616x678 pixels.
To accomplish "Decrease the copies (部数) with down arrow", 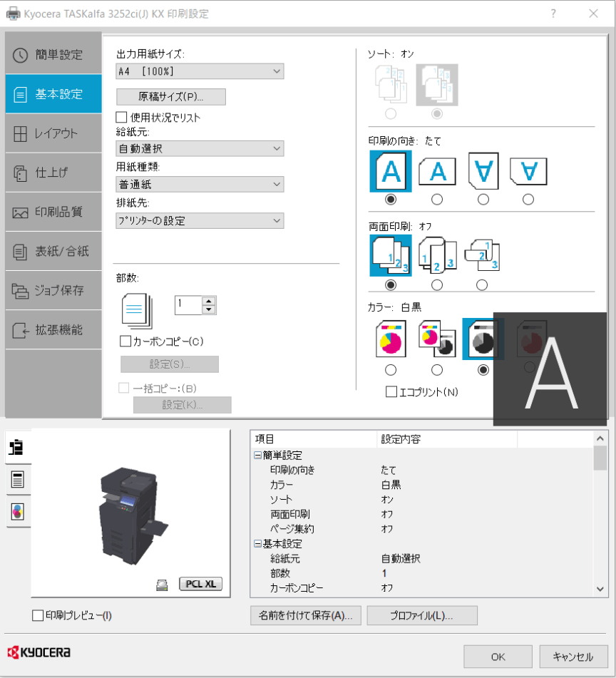I will pyautogui.click(x=209, y=309).
